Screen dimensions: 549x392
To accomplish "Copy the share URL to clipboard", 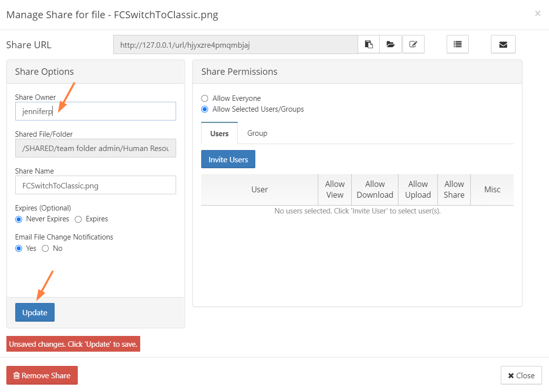I will 368,44.
